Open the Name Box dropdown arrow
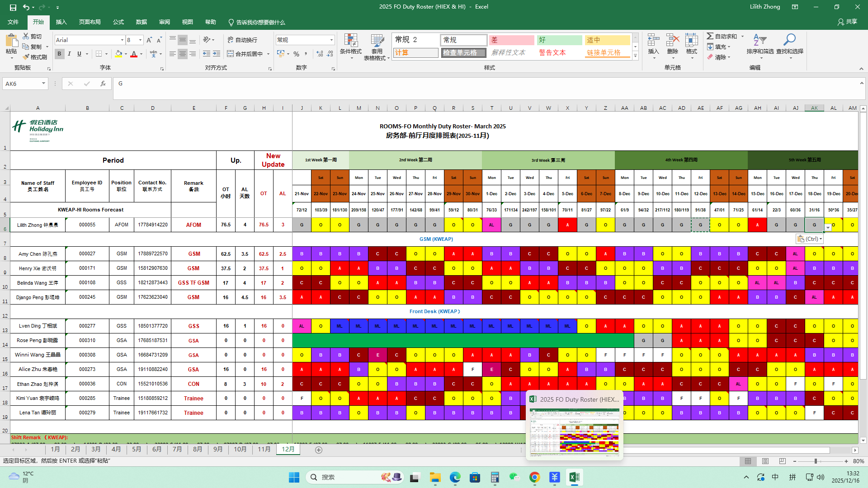Screen dimensions: 868x488 coord(43,84)
